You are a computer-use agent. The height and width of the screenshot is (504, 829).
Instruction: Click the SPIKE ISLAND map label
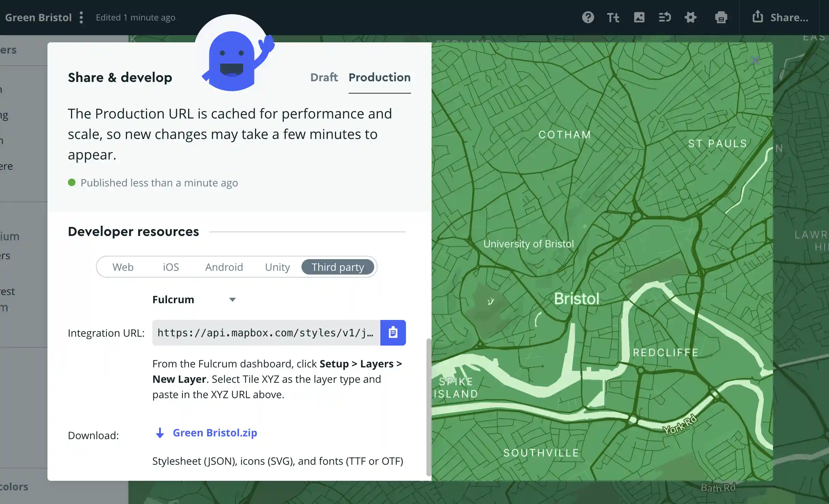point(456,388)
